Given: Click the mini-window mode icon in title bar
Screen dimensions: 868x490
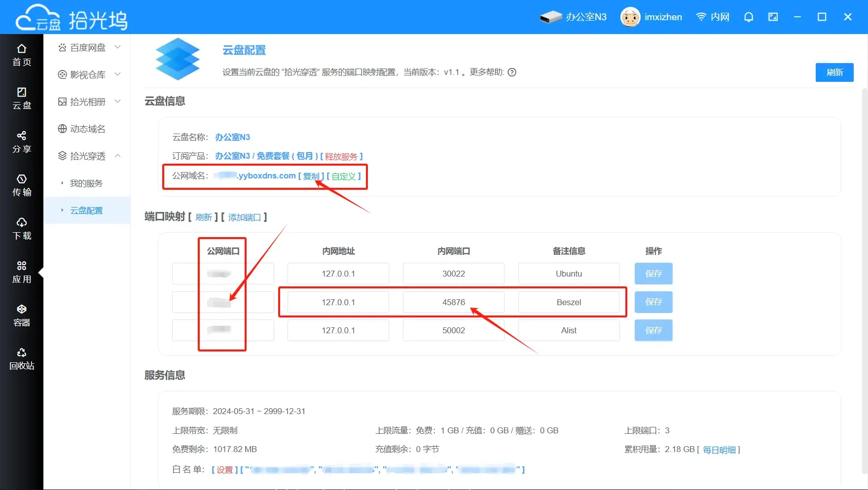Looking at the screenshot, I should pyautogui.click(x=773, y=17).
